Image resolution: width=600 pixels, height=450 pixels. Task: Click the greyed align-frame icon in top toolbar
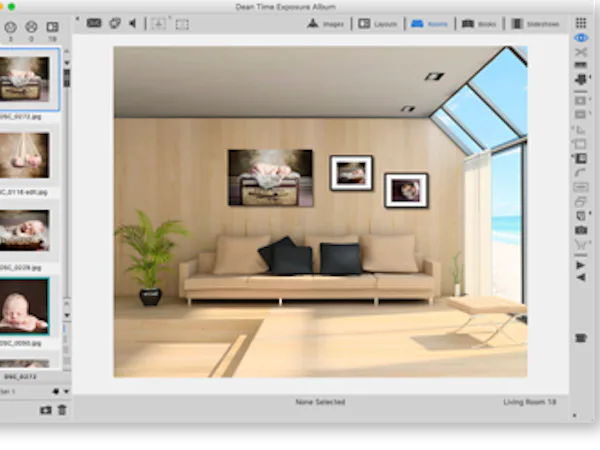click(x=159, y=24)
